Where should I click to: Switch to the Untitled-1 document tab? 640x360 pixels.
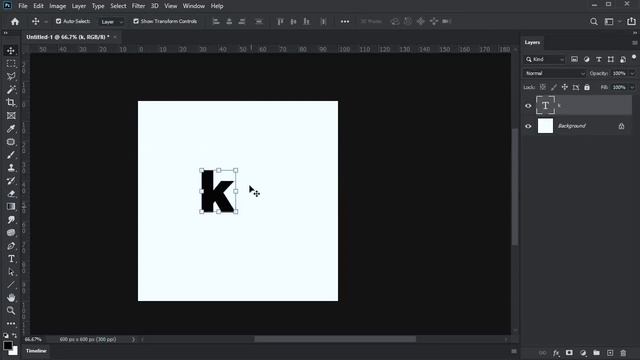tap(68, 37)
